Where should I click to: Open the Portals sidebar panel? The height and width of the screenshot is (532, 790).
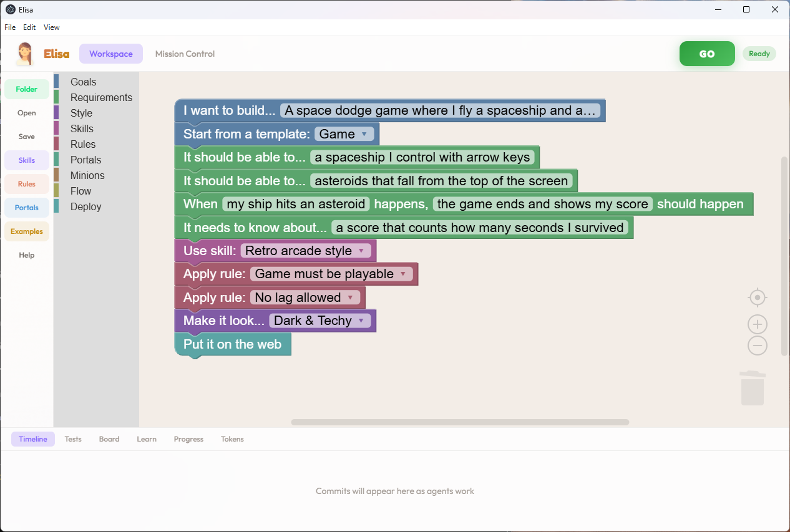26,208
